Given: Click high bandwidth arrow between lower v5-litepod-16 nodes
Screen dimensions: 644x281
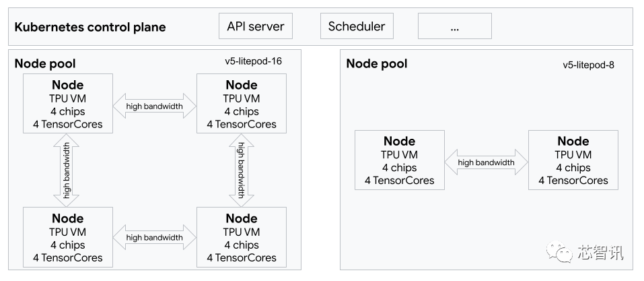Looking at the screenshot, I should coord(154,237).
